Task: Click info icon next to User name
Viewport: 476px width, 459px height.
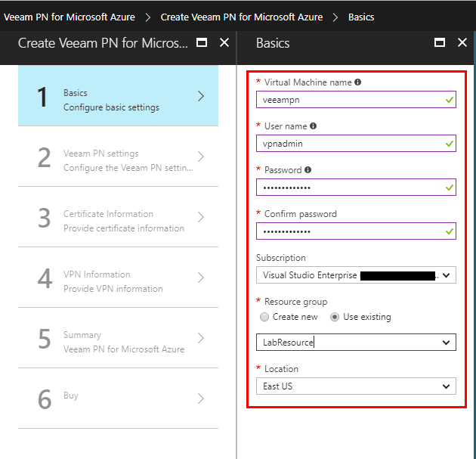Action: tap(314, 126)
